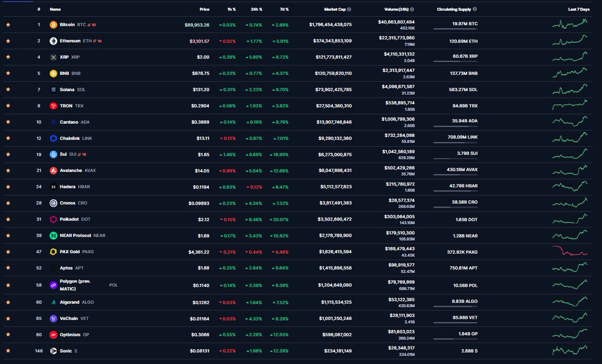
Task: Click the Bitcoin coin logo
Action: point(54,25)
